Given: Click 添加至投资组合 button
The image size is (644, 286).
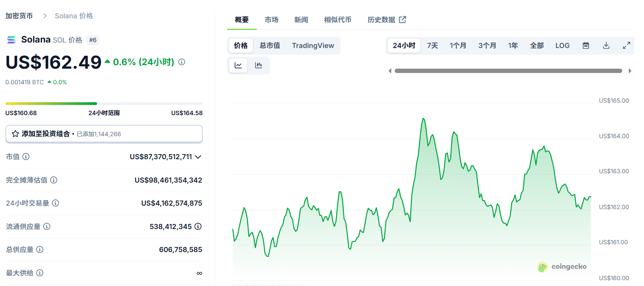Looking at the screenshot, I should point(104,134).
